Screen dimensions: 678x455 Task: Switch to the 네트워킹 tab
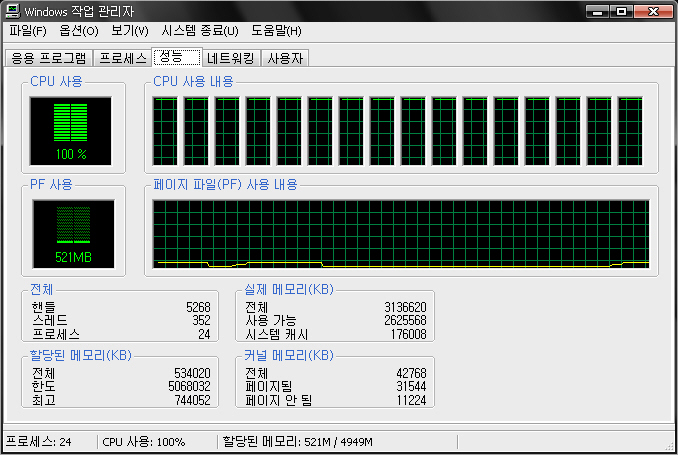pyautogui.click(x=231, y=58)
